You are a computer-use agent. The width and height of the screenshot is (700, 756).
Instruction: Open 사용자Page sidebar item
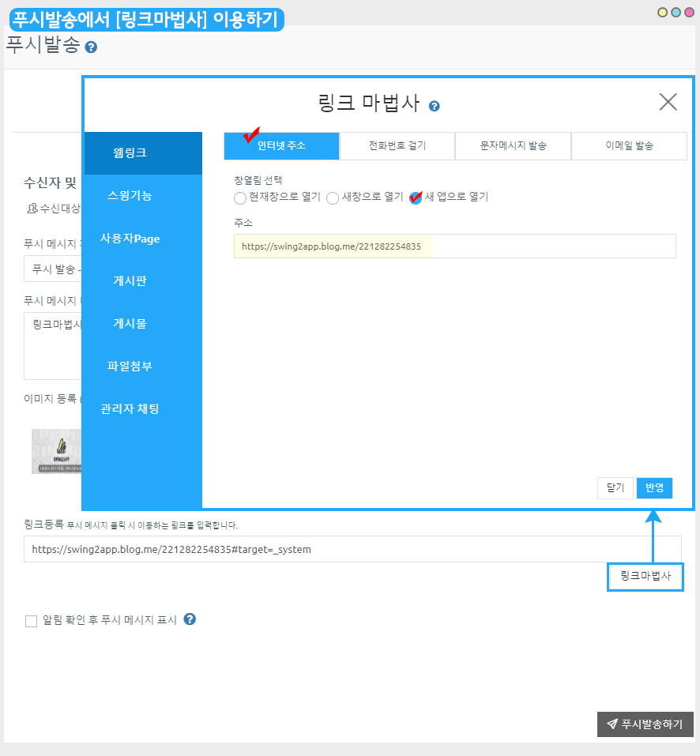coord(130,239)
